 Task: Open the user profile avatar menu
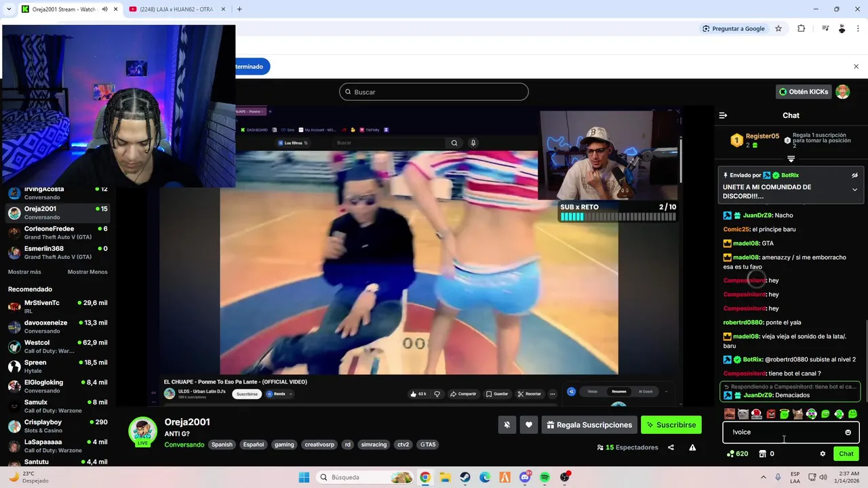coord(843,91)
